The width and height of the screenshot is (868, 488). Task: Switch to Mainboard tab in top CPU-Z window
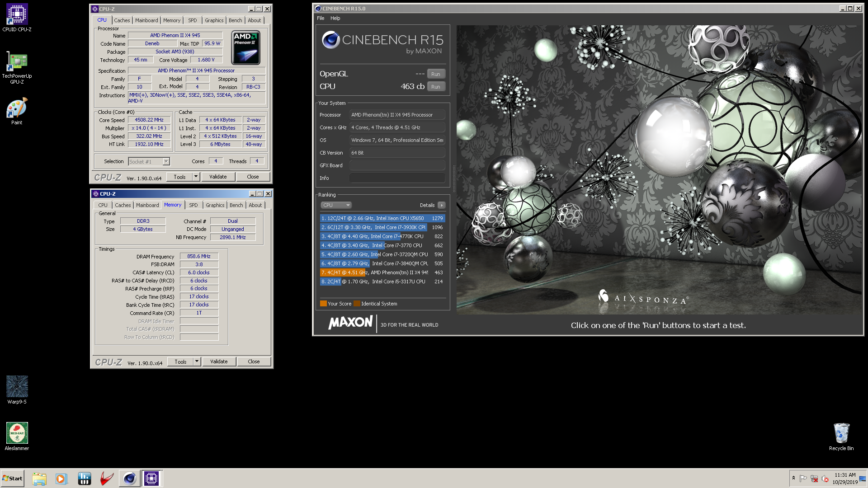pos(146,20)
